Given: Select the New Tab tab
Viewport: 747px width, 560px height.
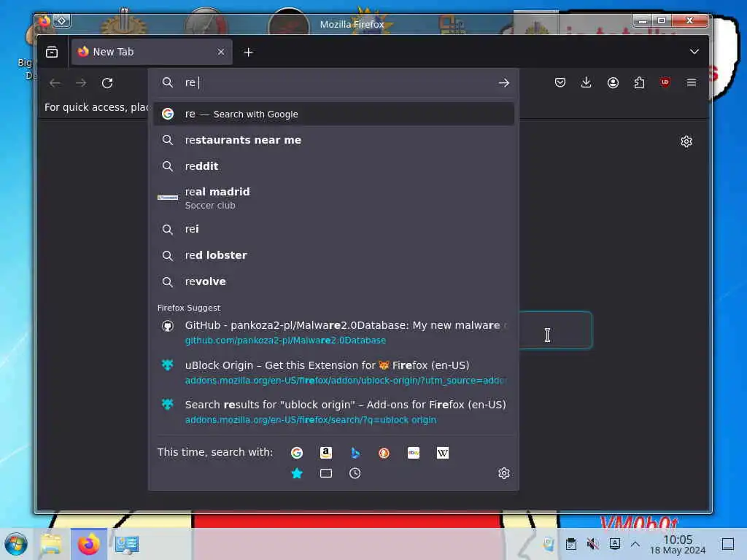Looking at the screenshot, I should 152,52.
